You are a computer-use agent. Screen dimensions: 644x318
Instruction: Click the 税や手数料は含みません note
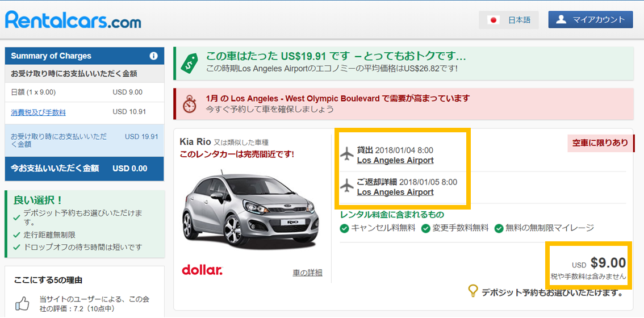[x=588, y=277]
